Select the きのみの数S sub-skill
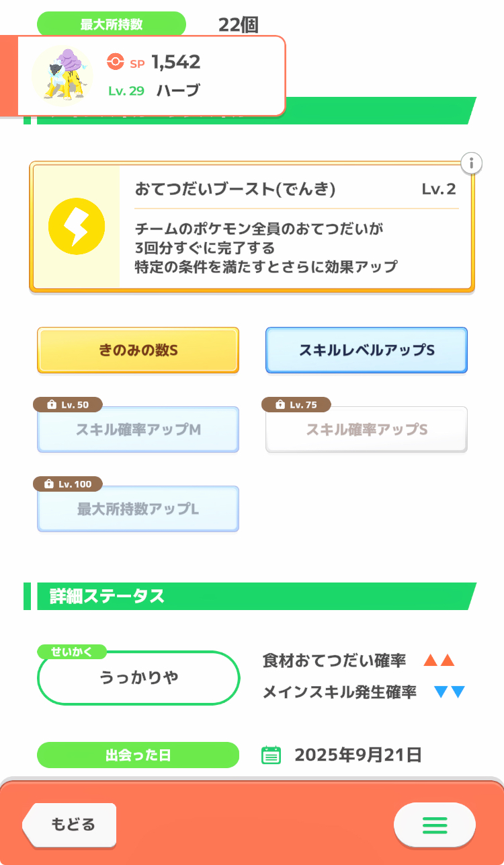Screen dimensions: 504x865 tap(138, 350)
